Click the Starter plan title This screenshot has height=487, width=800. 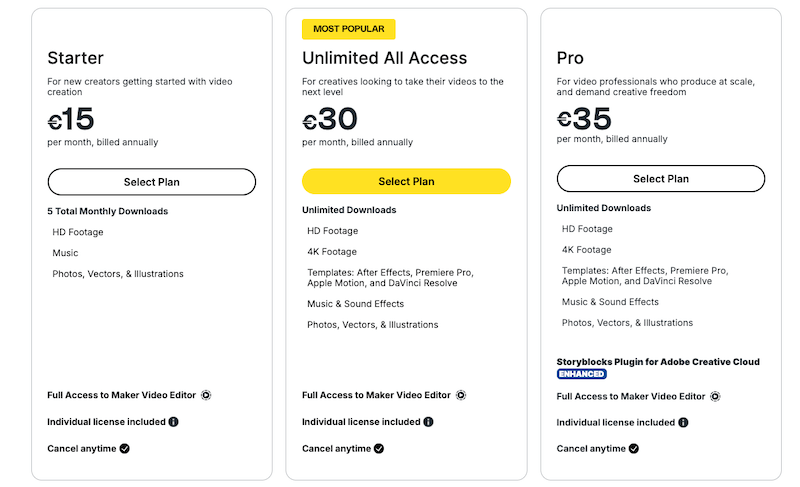(76, 58)
